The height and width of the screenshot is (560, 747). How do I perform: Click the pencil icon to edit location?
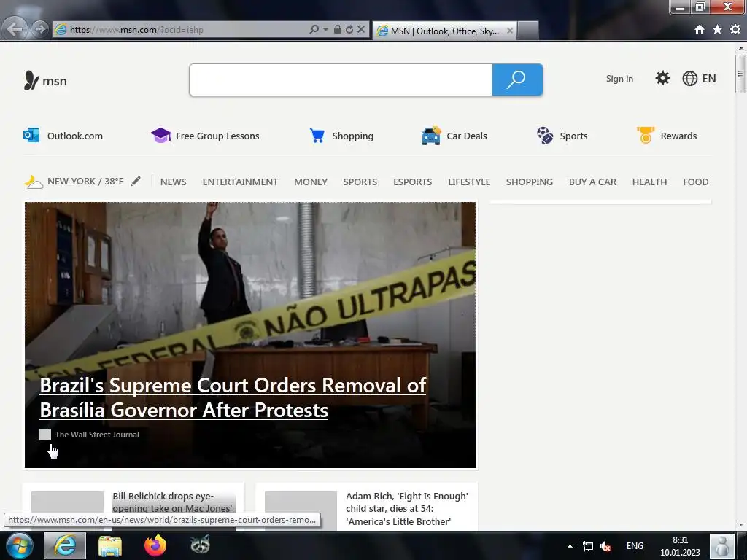click(x=136, y=181)
